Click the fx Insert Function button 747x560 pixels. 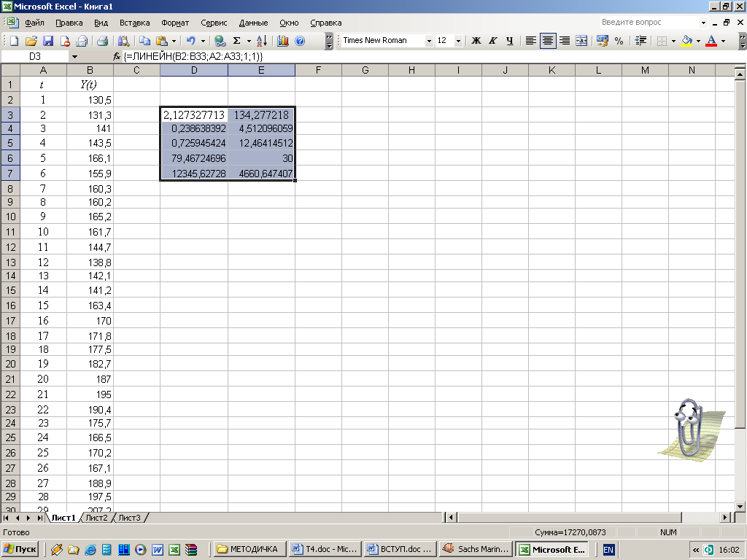coord(117,56)
